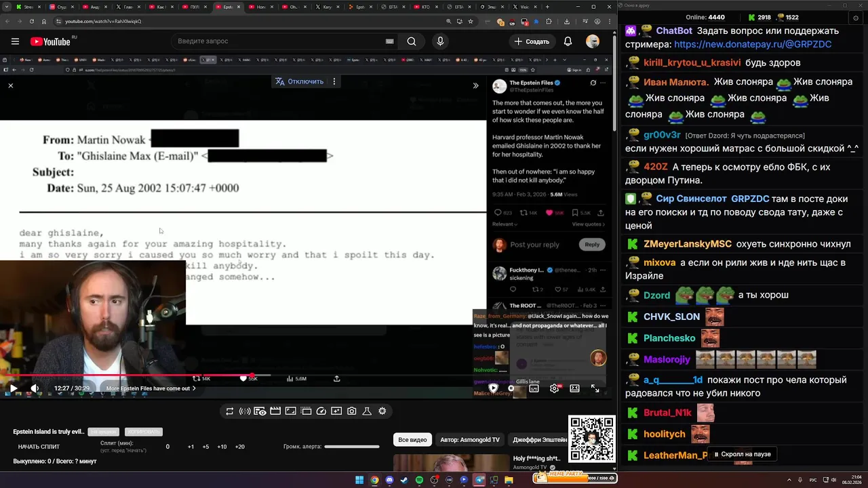Enter fullscreen on the YouTube player

tap(595, 388)
